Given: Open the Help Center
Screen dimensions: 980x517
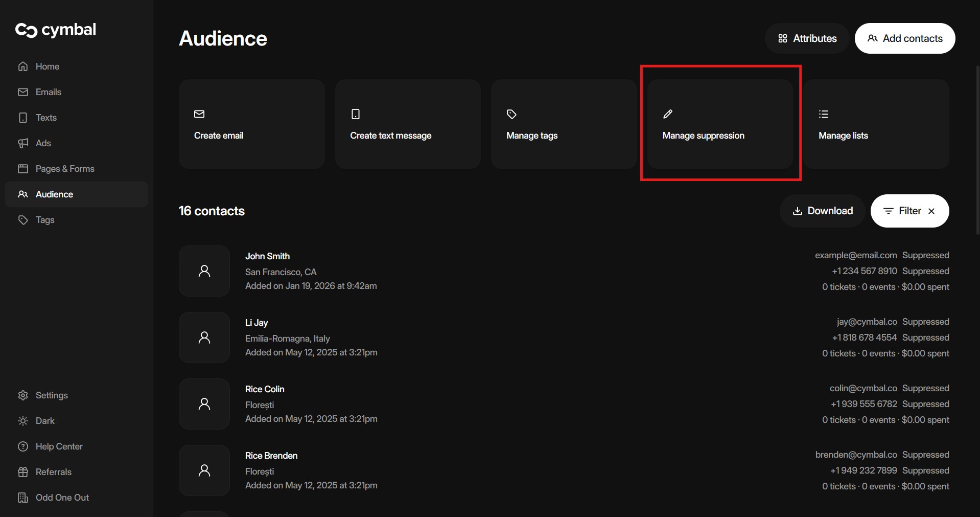Looking at the screenshot, I should point(59,446).
